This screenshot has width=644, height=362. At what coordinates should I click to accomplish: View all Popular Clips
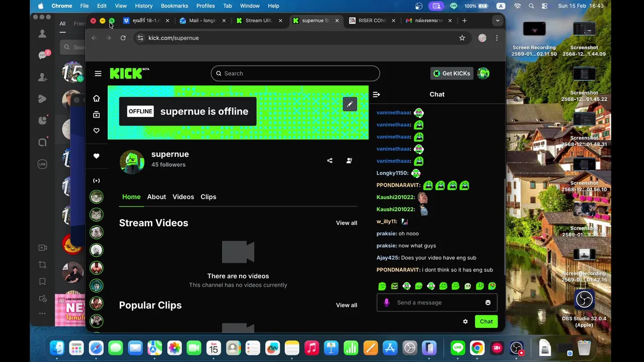(347, 305)
